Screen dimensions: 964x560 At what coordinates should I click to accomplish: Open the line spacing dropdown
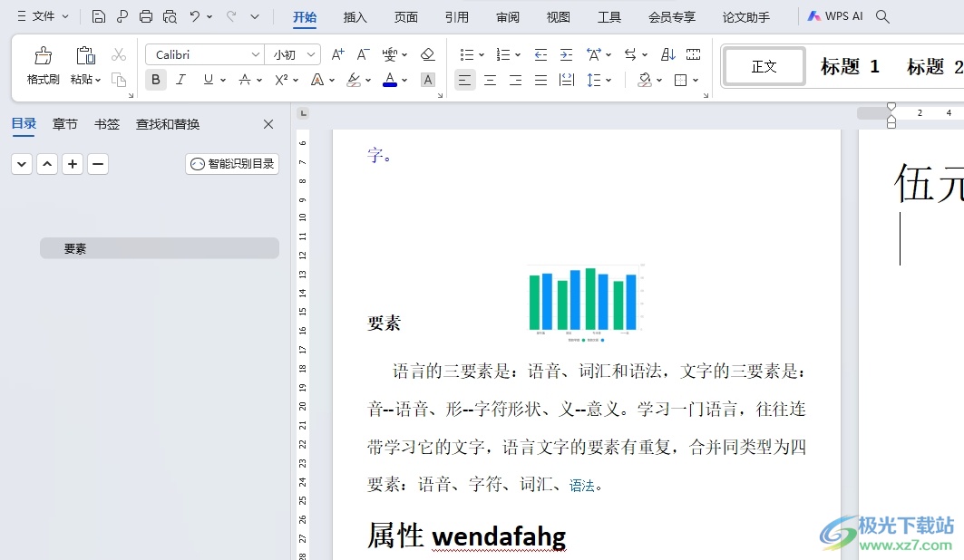click(x=609, y=81)
